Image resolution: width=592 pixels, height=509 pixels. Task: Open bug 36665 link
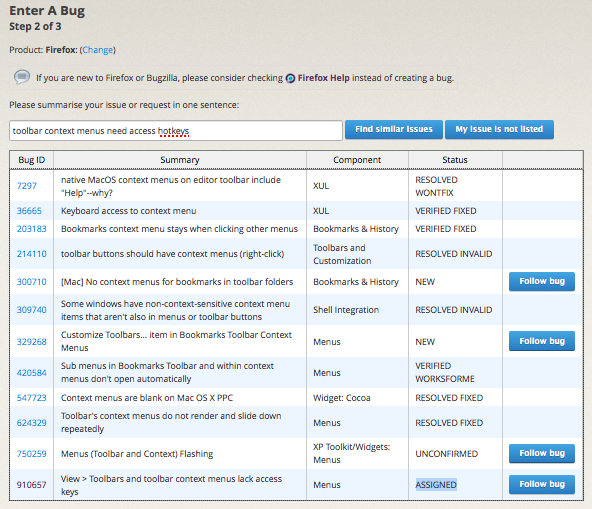coord(29,211)
